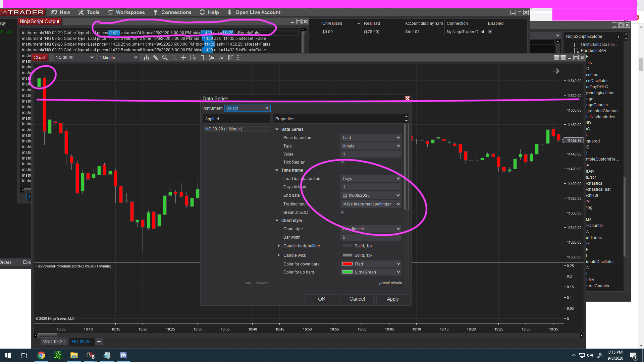
Task: Toggle the Tick Replay checkbox
Action: click(342, 162)
